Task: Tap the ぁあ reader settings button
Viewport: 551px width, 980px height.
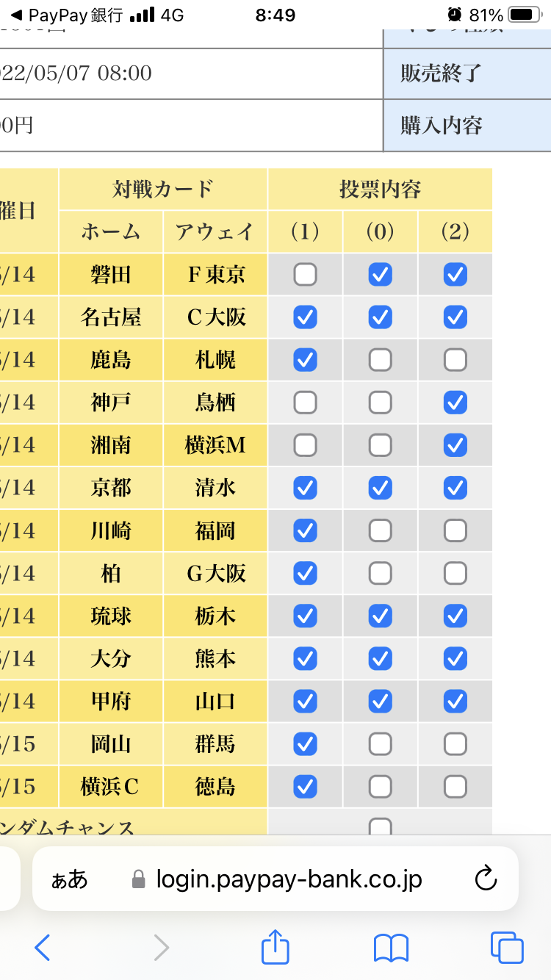Action: pyautogui.click(x=69, y=879)
